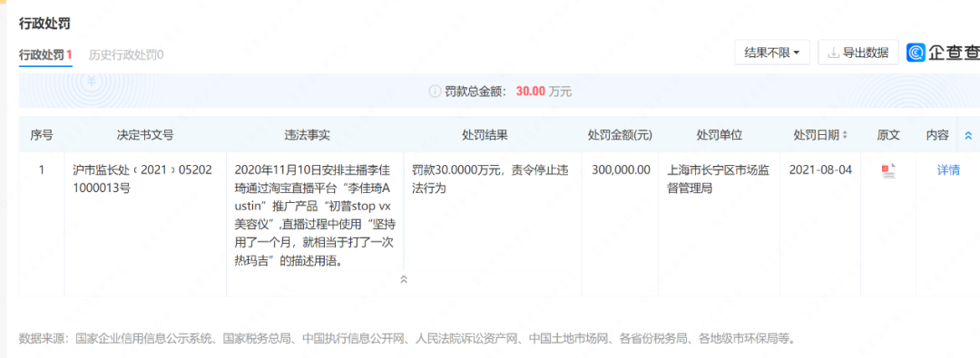Open the 详情 link

(x=948, y=170)
